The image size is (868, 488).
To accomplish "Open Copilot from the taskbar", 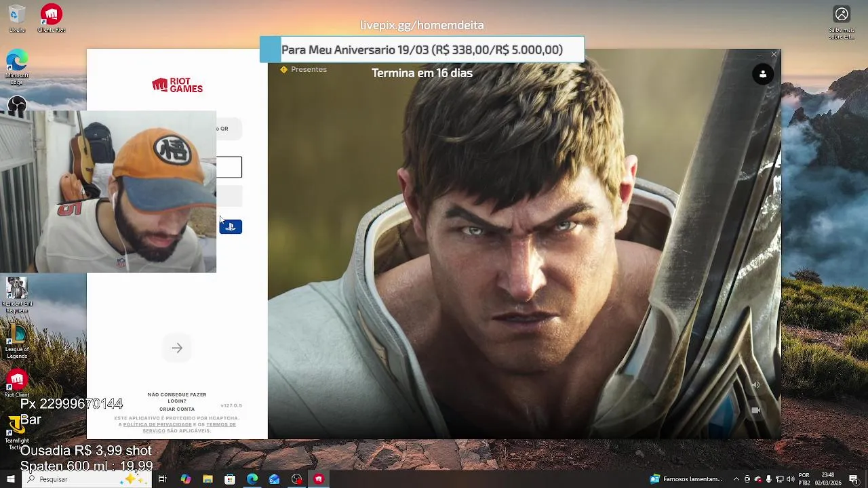I will (x=185, y=479).
